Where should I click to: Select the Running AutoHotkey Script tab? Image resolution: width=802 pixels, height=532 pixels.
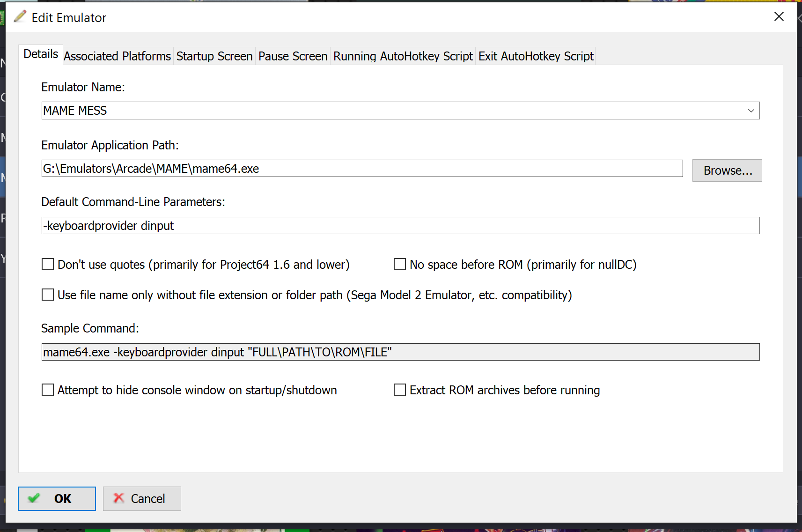click(403, 56)
